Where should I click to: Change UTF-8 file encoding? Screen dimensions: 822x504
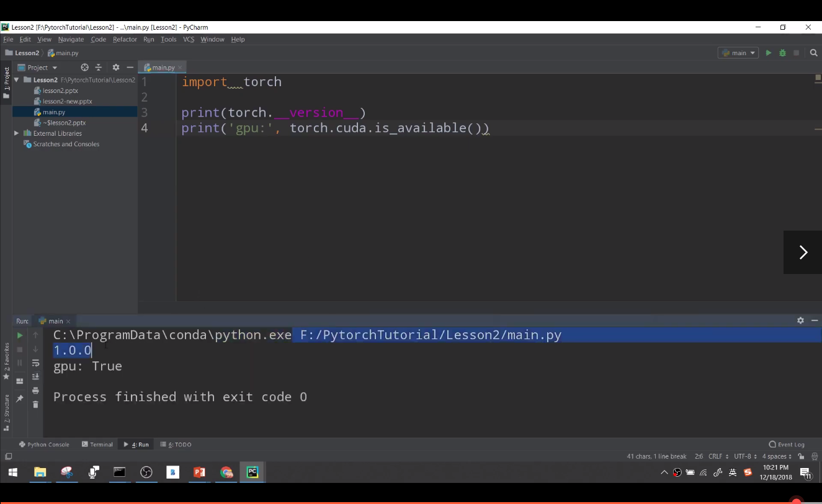coord(745,456)
